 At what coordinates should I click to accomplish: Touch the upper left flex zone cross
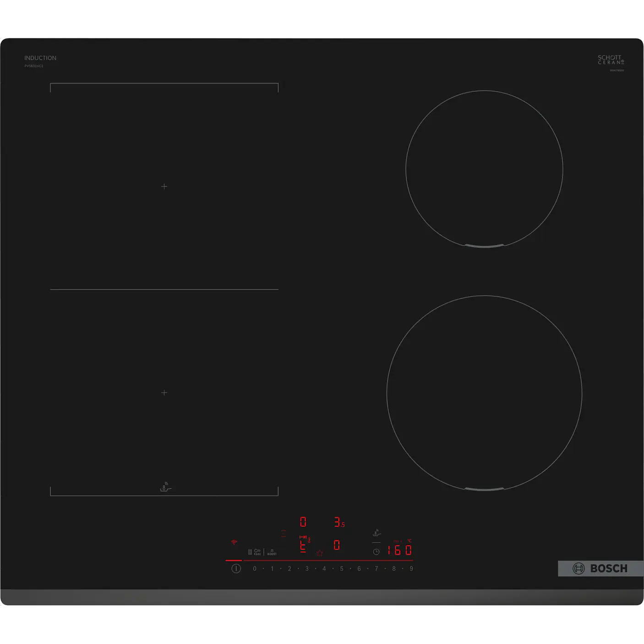coord(164,186)
